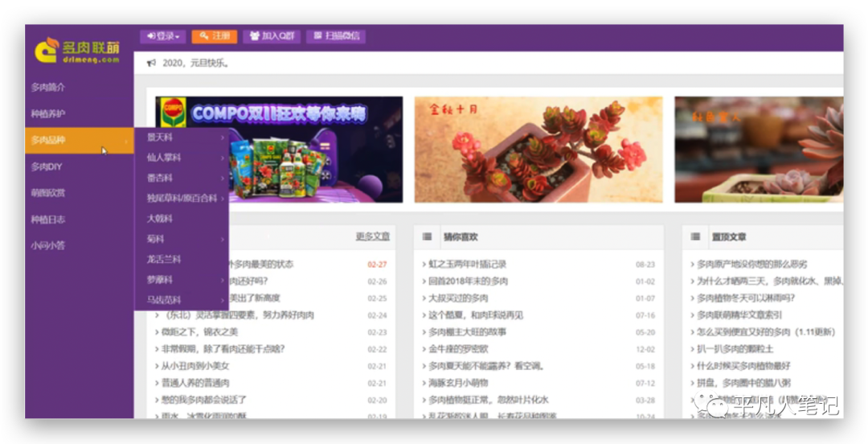Screen dimensions: 868x444
Task: Open article 海豚玄月小萌物
Action: (458, 383)
